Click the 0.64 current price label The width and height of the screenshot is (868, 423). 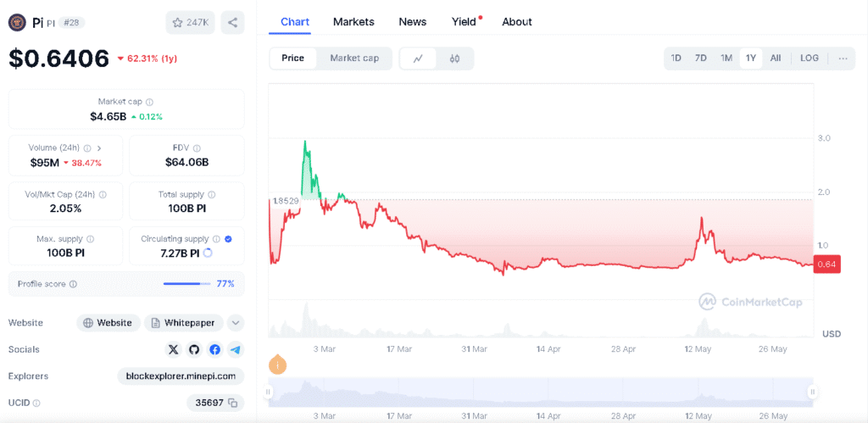click(827, 264)
